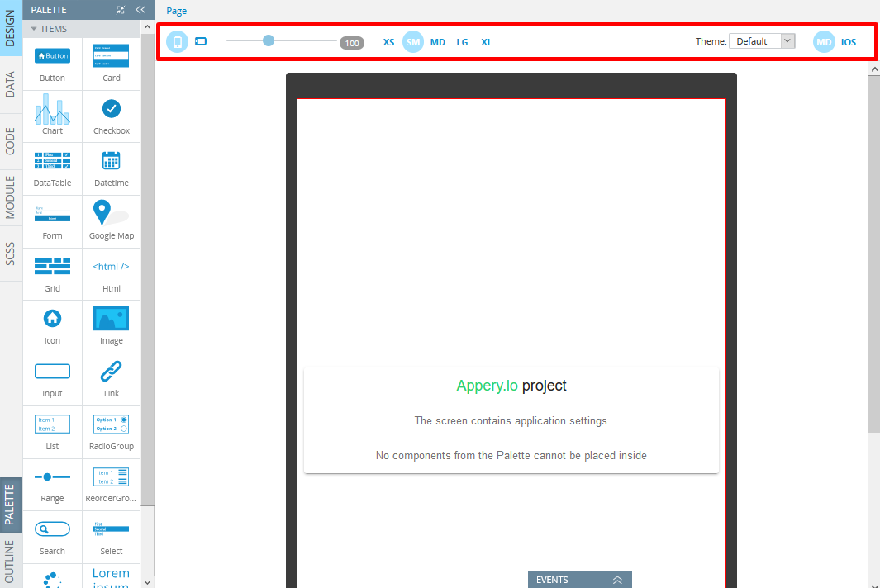Open the MODULE tab
The image size is (880, 588).
[10, 197]
